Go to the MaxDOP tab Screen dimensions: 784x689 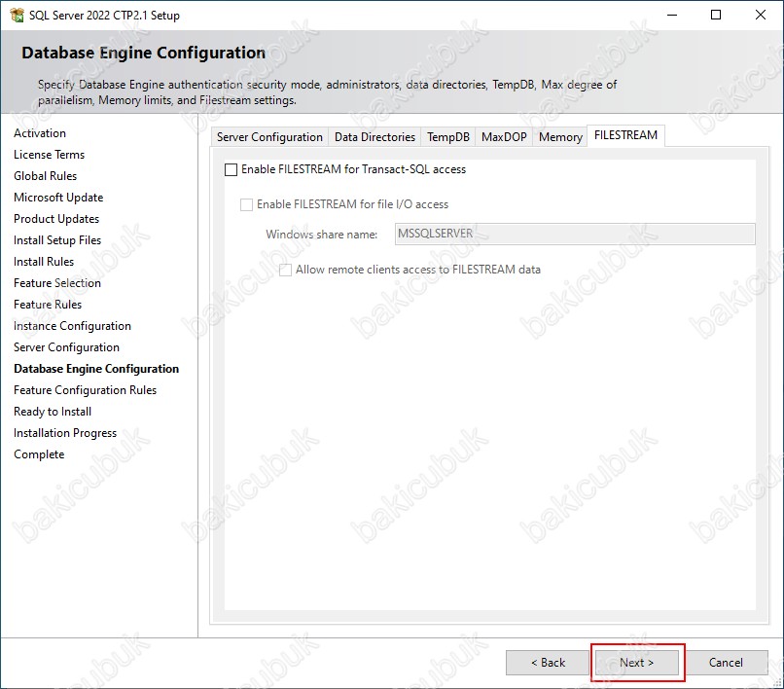point(504,137)
